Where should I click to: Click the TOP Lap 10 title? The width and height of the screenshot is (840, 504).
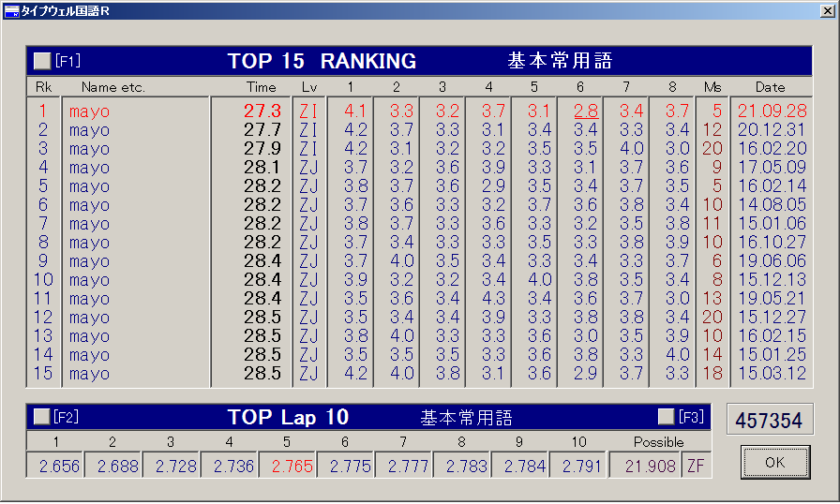tap(288, 417)
